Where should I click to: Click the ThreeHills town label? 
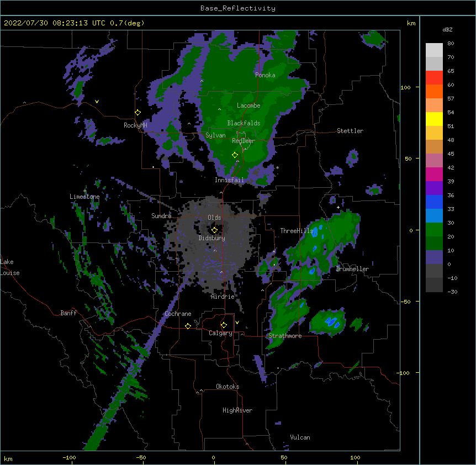click(297, 231)
